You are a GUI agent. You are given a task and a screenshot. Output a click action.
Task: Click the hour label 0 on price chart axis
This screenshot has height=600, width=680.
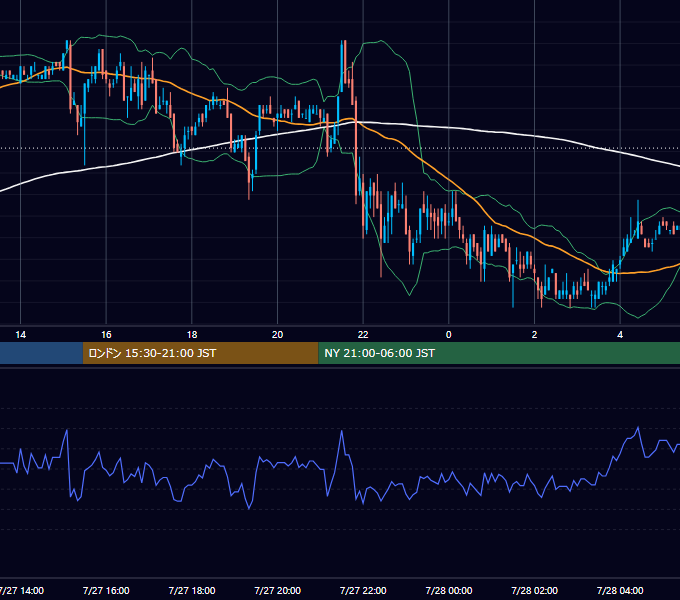(449, 335)
